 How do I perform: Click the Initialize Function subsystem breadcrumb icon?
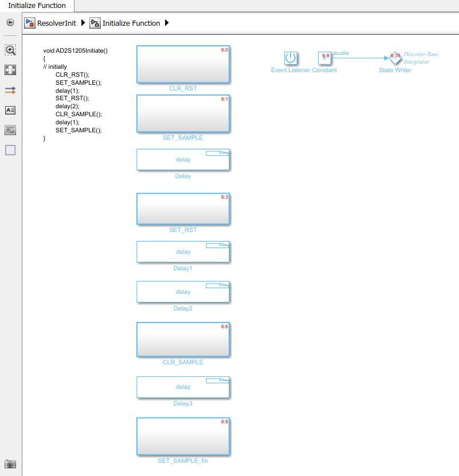click(x=95, y=23)
